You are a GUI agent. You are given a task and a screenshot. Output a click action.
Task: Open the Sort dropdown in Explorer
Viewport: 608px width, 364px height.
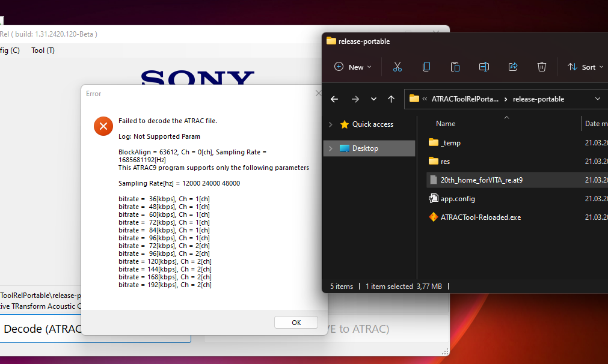pos(585,67)
